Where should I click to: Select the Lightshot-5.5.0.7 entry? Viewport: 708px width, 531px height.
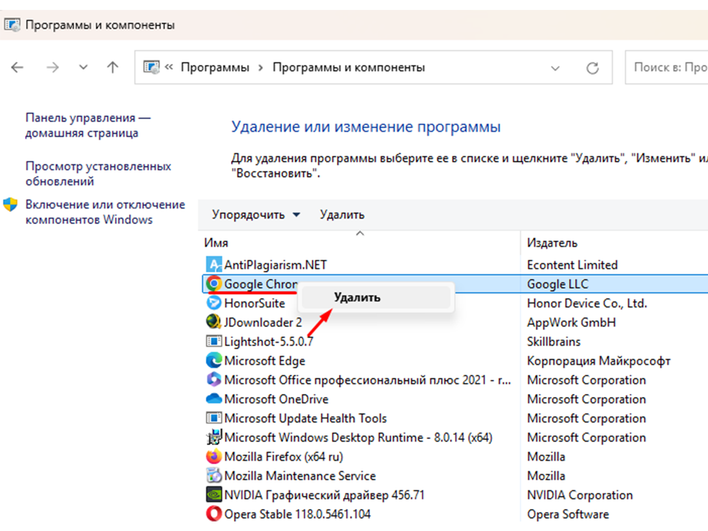[268, 341]
